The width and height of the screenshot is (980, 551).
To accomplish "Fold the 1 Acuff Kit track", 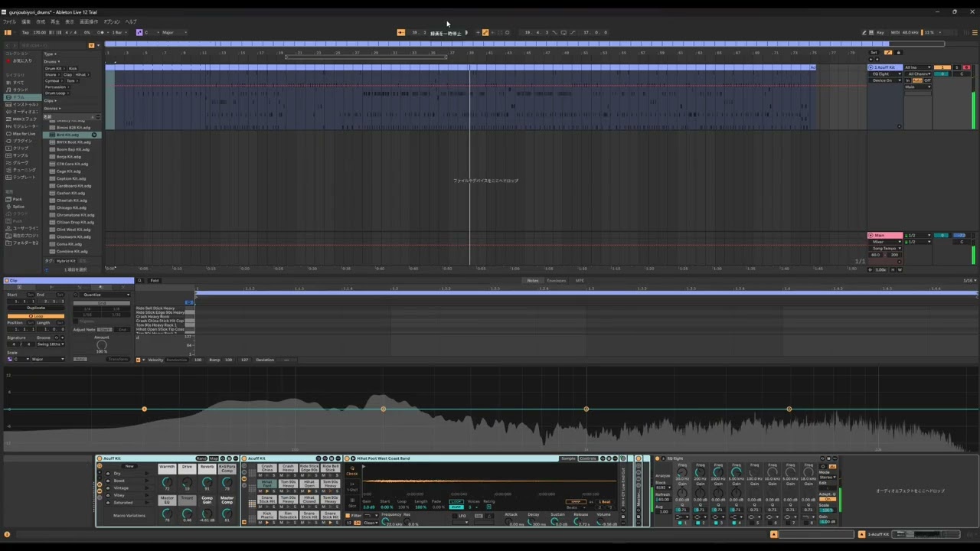I will point(871,67).
